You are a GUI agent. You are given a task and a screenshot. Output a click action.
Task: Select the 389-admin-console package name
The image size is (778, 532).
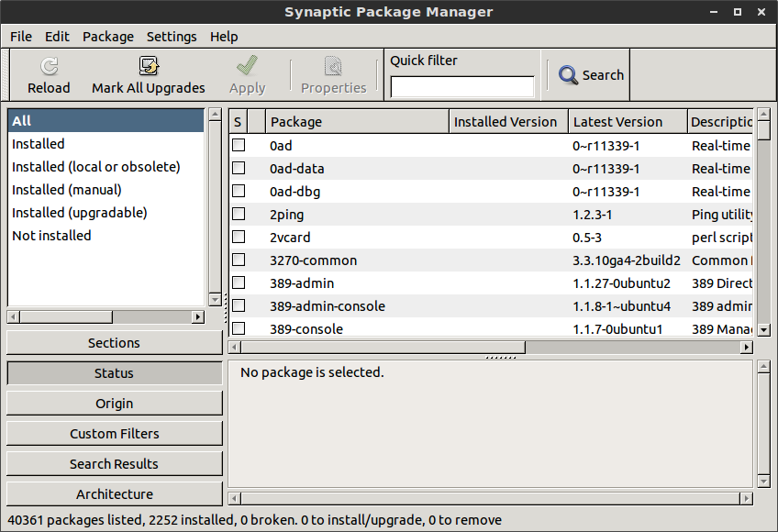pos(327,306)
